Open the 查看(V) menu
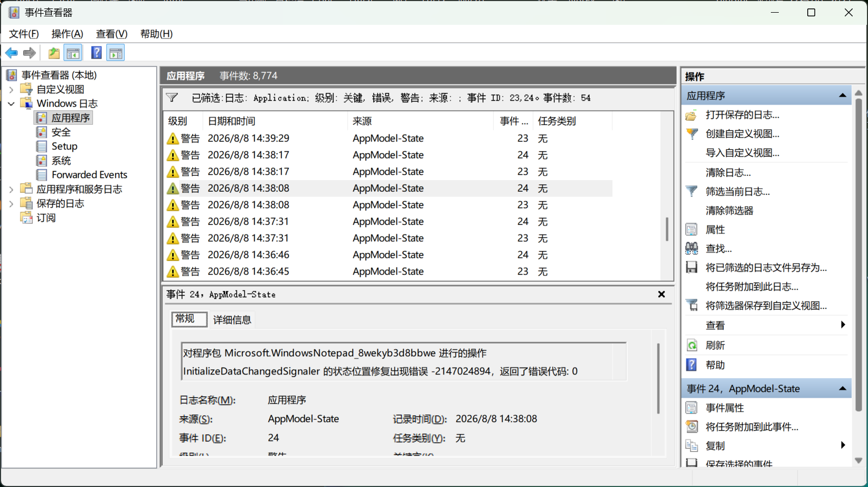This screenshot has height=487, width=868. point(111,34)
